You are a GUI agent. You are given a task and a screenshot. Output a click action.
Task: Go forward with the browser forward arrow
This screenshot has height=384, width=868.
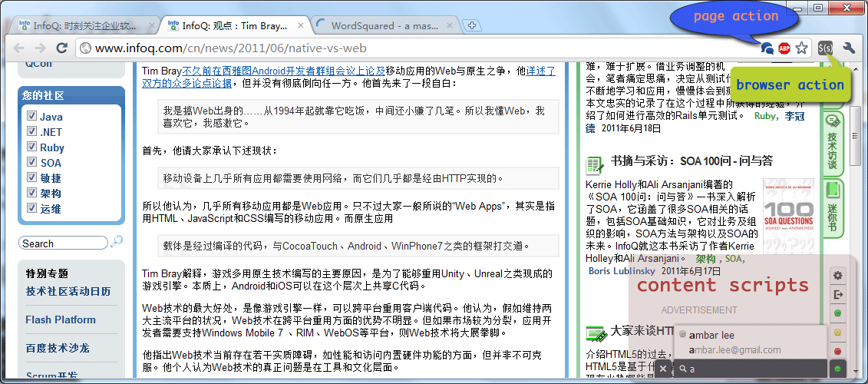pyautogui.click(x=41, y=48)
